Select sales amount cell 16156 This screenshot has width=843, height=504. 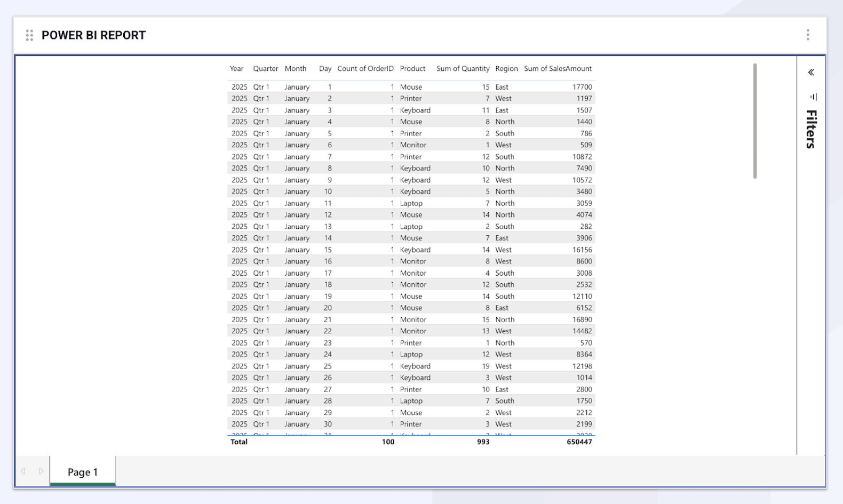(582, 250)
